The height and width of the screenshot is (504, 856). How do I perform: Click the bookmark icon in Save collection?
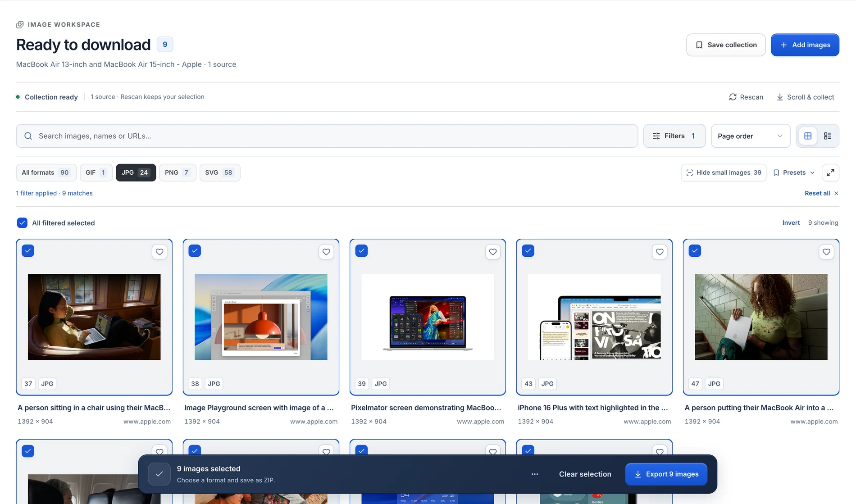click(699, 45)
